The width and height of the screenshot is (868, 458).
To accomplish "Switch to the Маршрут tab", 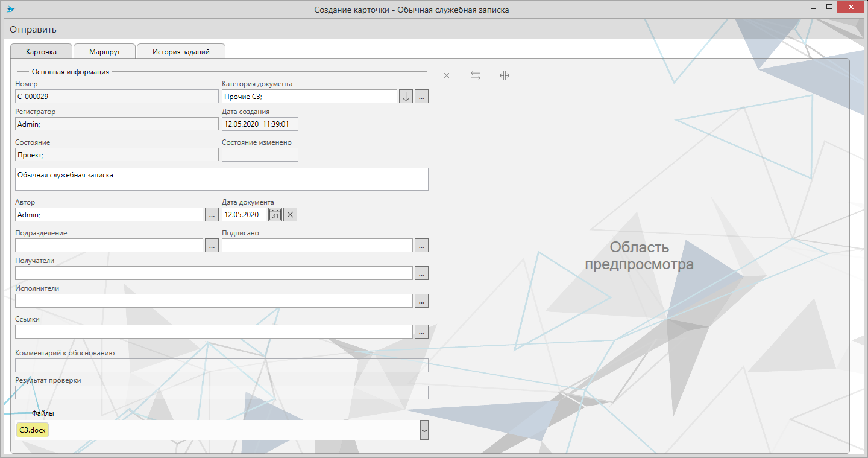I will (x=104, y=52).
